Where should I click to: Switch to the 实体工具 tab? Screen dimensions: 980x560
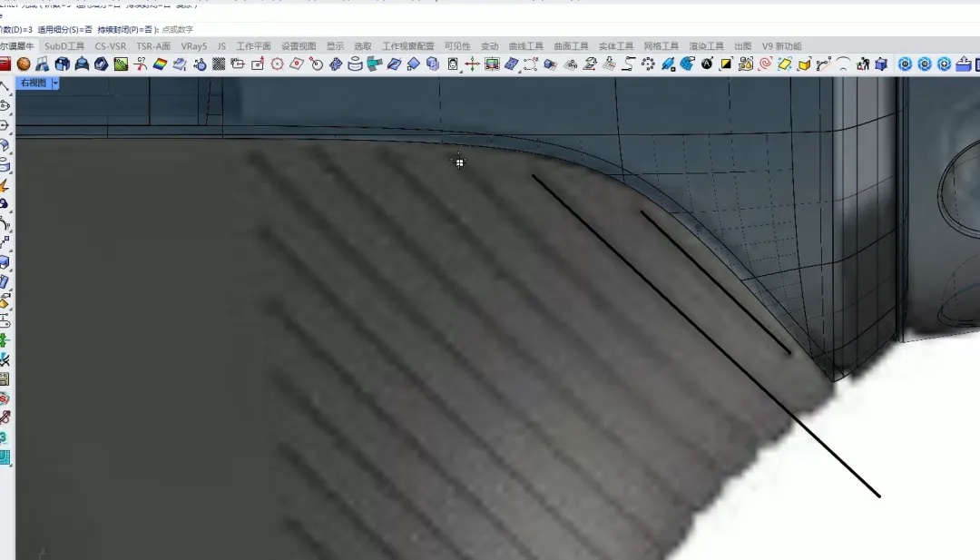click(615, 46)
